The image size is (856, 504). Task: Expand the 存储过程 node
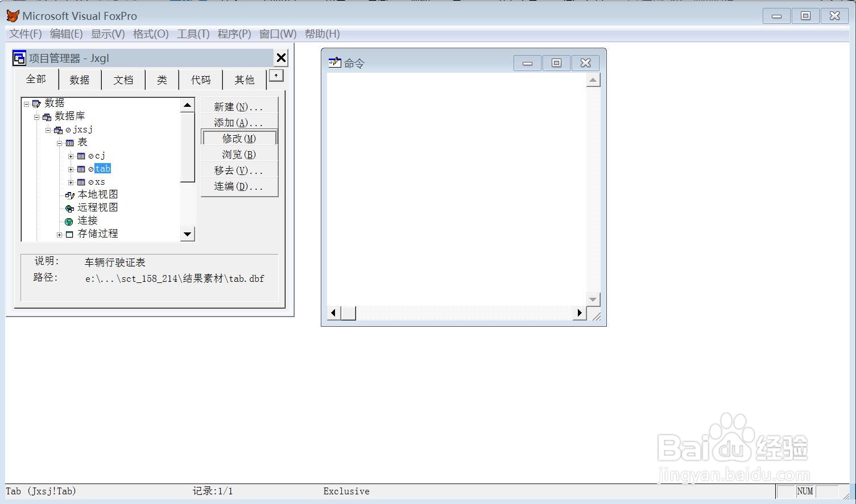[x=59, y=234]
